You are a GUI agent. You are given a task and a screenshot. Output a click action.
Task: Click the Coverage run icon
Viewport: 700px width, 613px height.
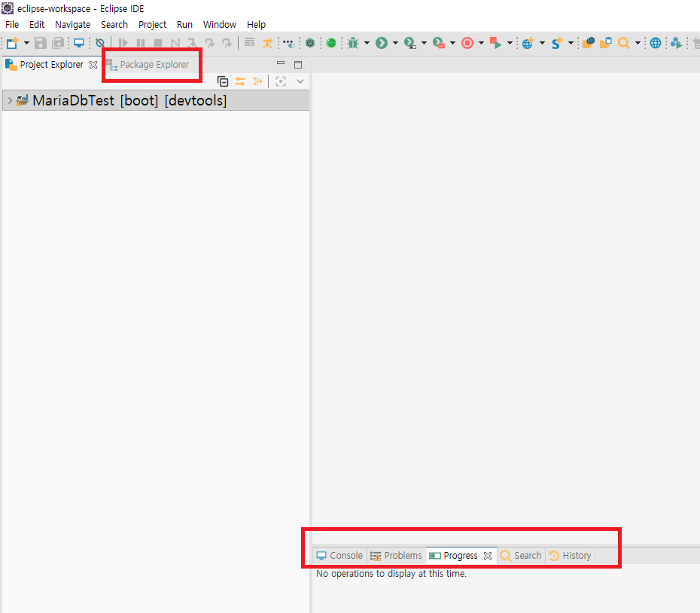pyautogui.click(x=409, y=43)
